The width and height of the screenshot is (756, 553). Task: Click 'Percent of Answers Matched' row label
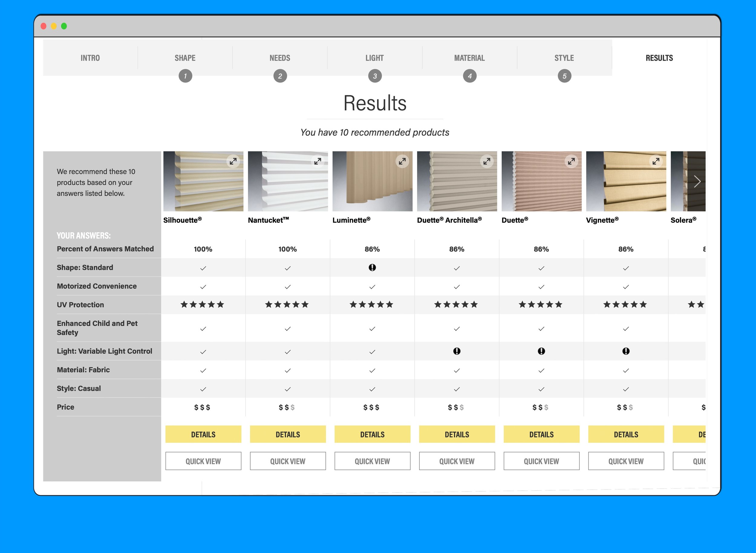[x=105, y=249]
